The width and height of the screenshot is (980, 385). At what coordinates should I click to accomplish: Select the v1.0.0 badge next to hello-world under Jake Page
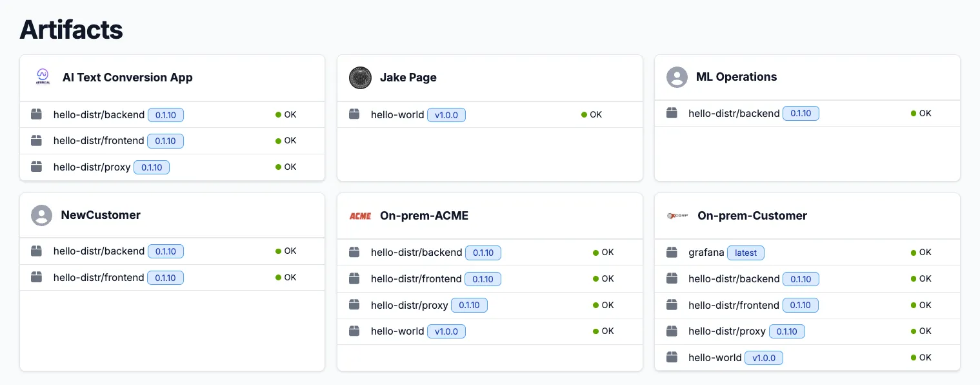(446, 114)
